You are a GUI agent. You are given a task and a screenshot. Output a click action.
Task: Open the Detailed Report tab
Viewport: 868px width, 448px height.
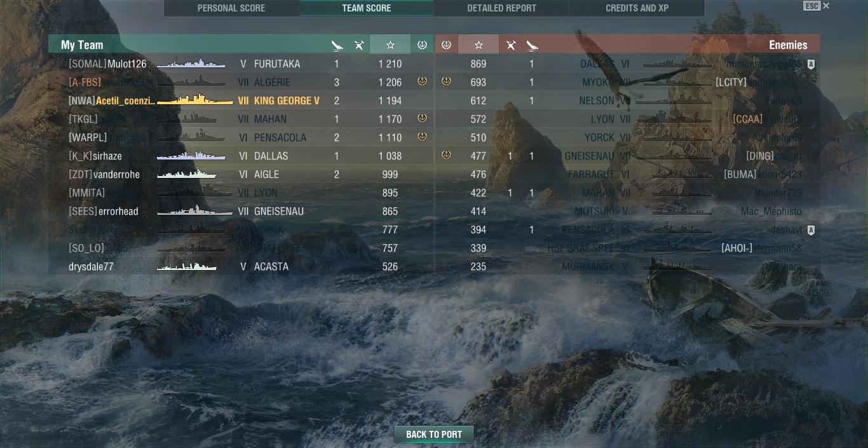click(x=502, y=8)
